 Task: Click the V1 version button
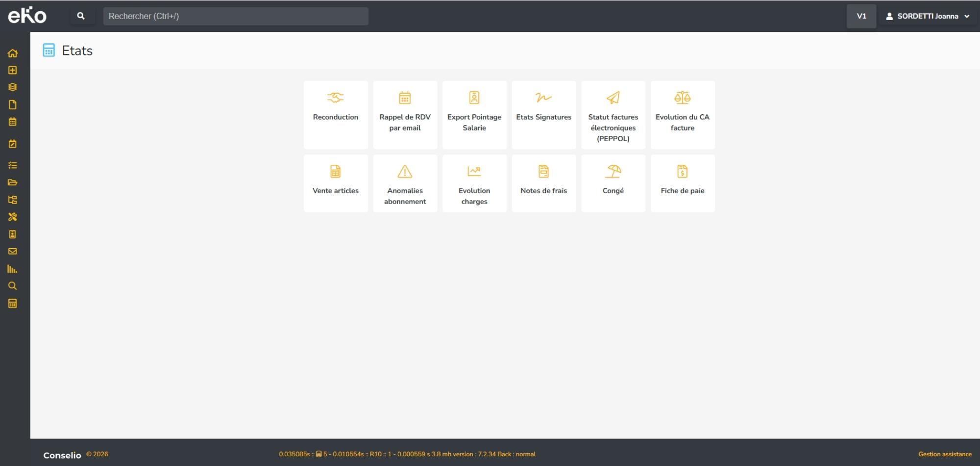861,16
